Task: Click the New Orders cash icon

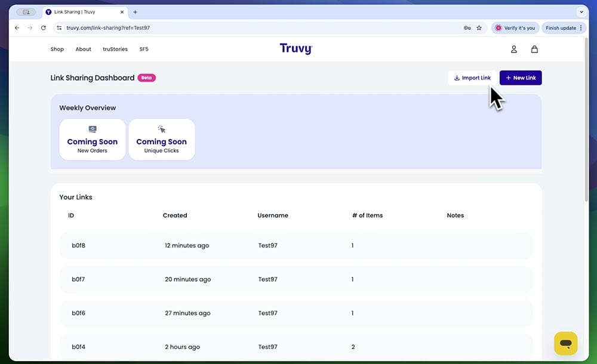Action: click(x=93, y=129)
